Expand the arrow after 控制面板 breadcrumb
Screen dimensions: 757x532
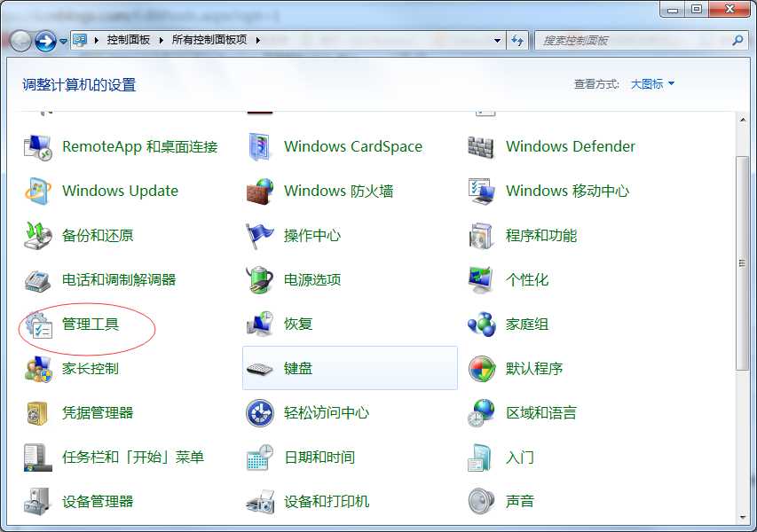point(162,41)
